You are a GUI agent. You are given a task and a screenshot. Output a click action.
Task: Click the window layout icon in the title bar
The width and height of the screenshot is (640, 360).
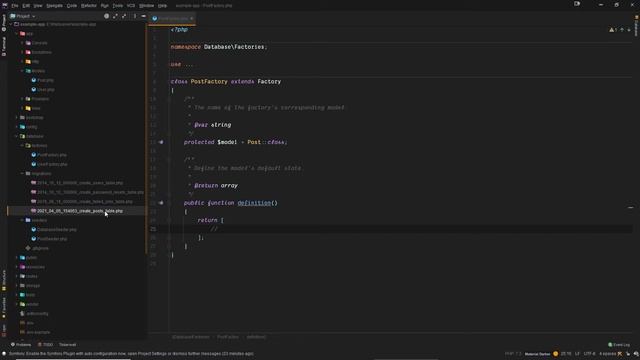(577, 4)
